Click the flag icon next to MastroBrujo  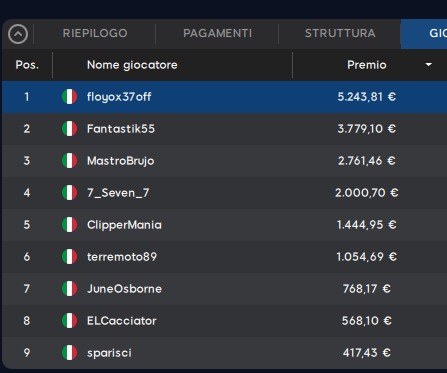coord(69,161)
